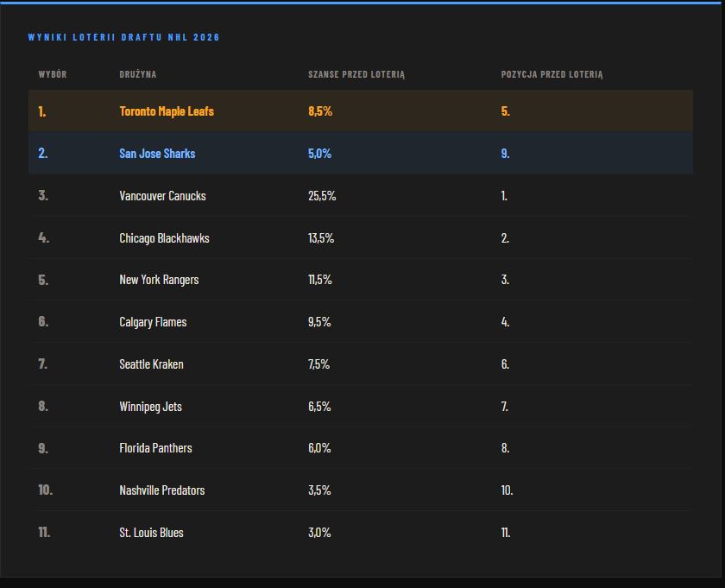Click the POZYCJA PRZED LOTERIĄ column header
The height and width of the screenshot is (588, 725).
(552, 74)
